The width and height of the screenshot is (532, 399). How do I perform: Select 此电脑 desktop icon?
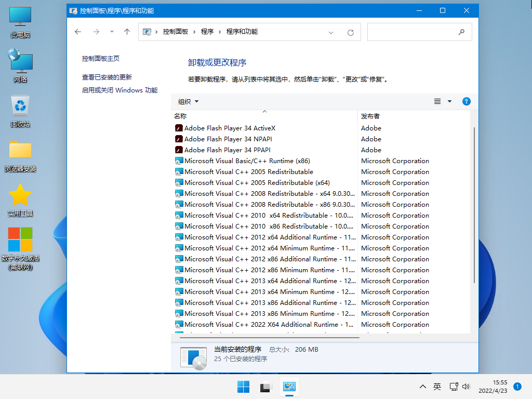[x=20, y=22]
